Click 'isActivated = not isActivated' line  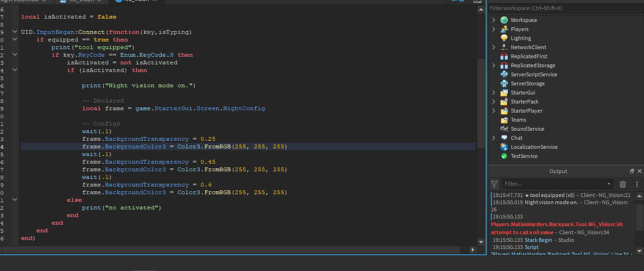point(122,62)
